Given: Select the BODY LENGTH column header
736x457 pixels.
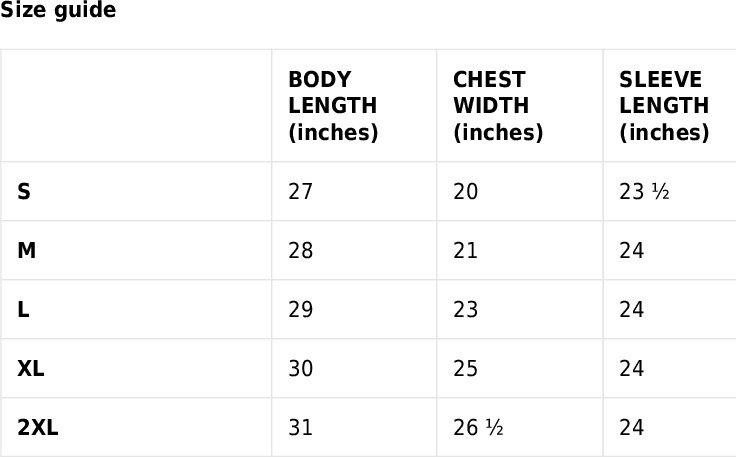Looking at the screenshot, I should tap(333, 106).
